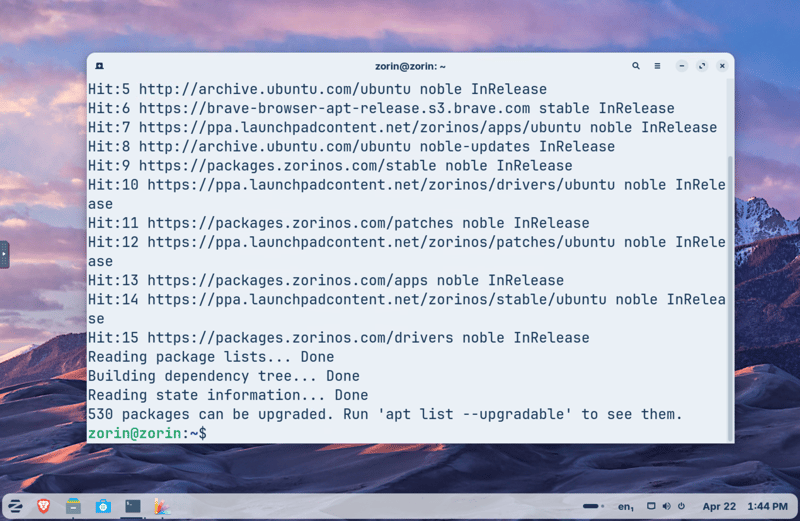Screen dimensions: 800x521
Task: Open the calendar via Apr 22 date
Action: [719, 507]
